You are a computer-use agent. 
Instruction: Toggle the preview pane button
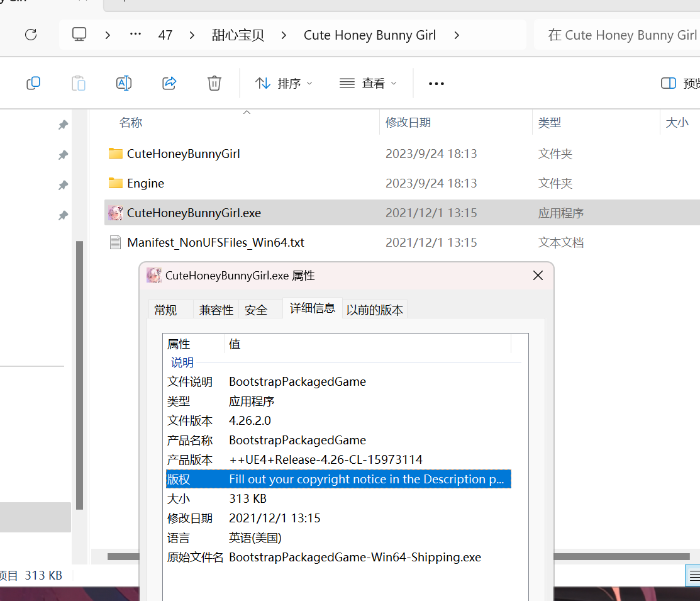click(679, 83)
